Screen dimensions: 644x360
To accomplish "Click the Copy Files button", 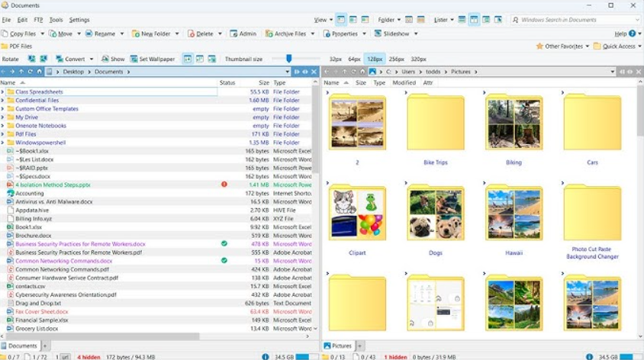I will 18,34.
